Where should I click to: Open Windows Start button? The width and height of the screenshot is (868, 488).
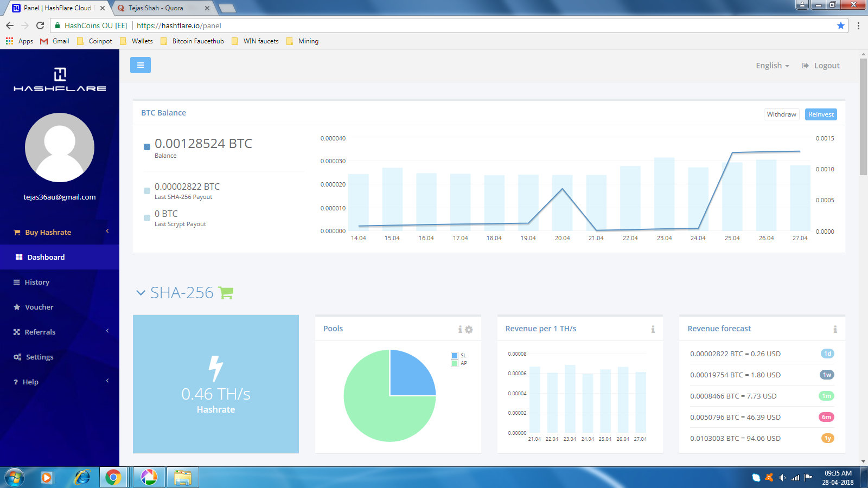15,477
